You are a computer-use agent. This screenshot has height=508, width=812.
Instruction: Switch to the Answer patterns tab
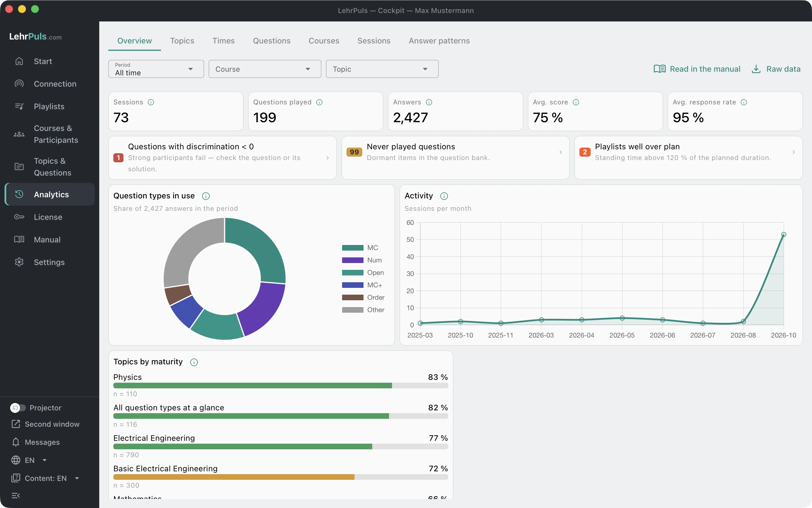coord(439,41)
